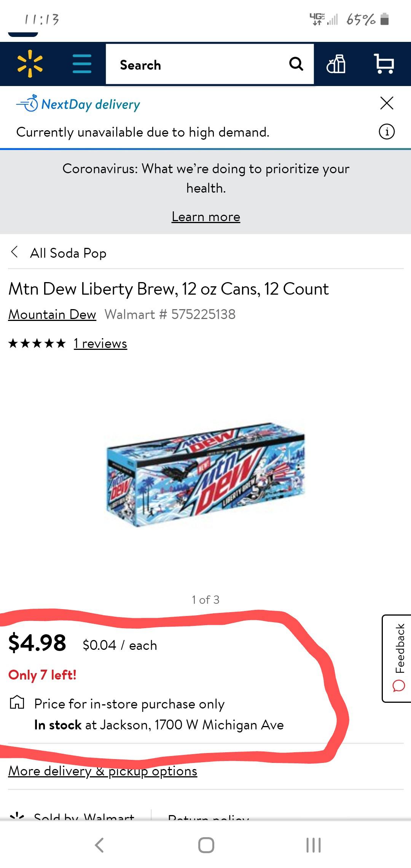The width and height of the screenshot is (411, 868).
Task: Tap the back chevron near All Soda Pop
Action: [x=14, y=252]
